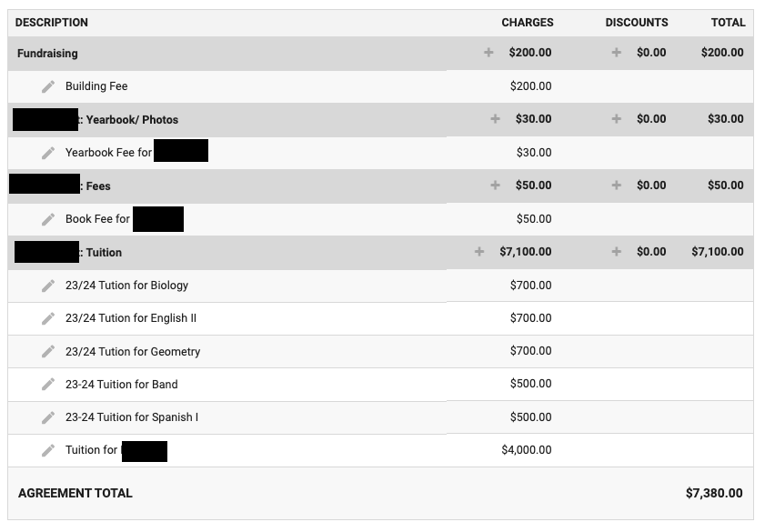Click the Building Fee description text
The image size is (765, 532).
(96, 86)
